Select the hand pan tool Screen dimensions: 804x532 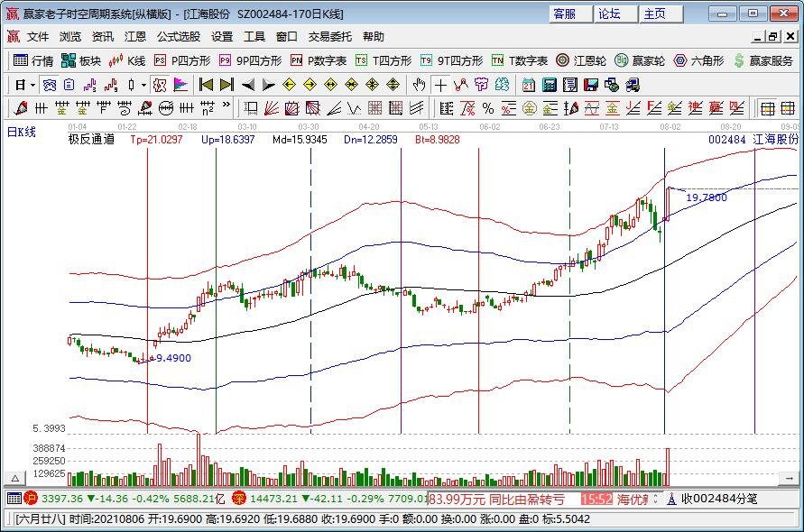(419, 85)
